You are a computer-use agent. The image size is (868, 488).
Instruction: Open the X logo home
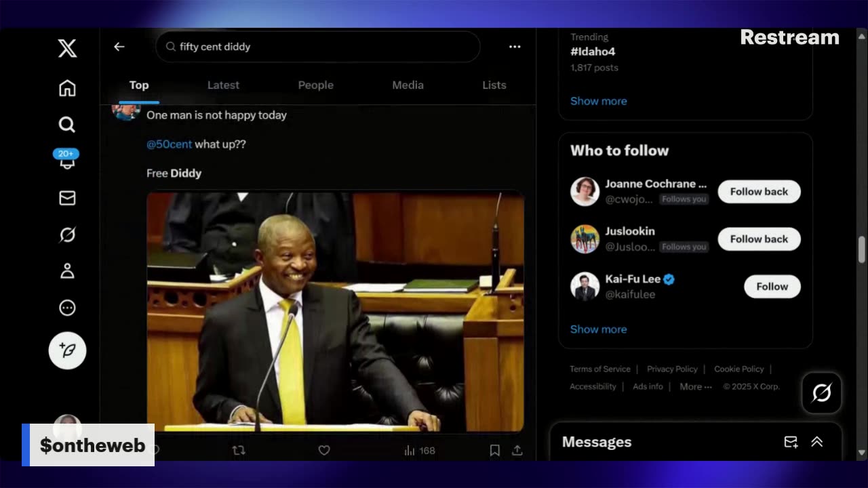click(x=67, y=48)
